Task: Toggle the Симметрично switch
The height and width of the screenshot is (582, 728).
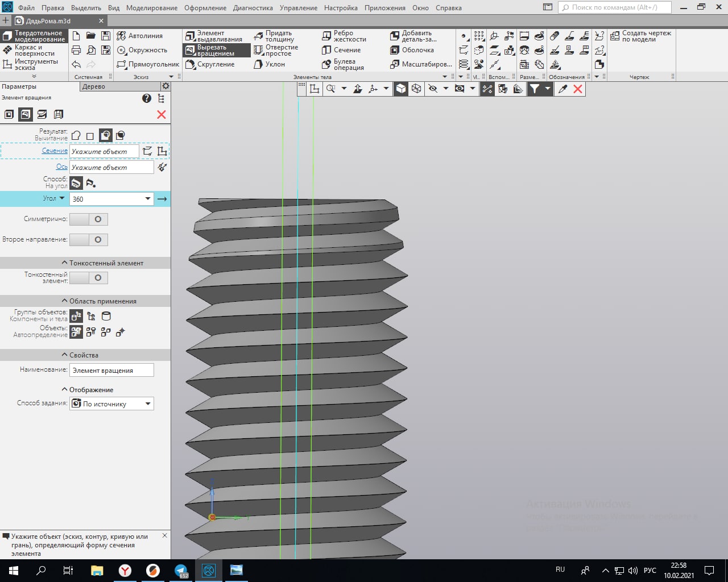Action: 89,219
